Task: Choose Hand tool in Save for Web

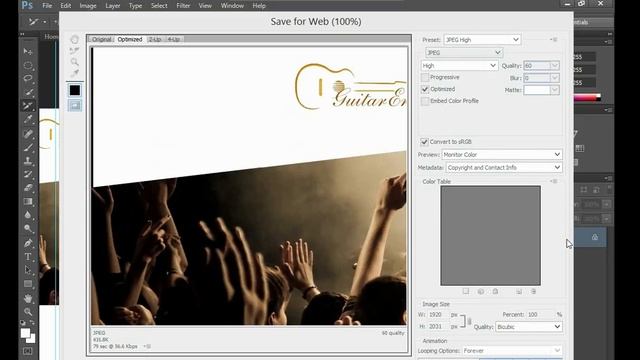Action: tap(74, 40)
